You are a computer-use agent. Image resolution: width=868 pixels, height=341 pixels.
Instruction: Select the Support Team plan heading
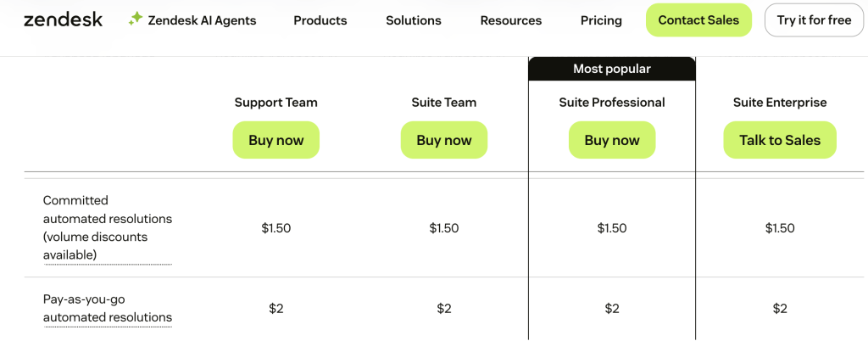click(x=276, y=103)
